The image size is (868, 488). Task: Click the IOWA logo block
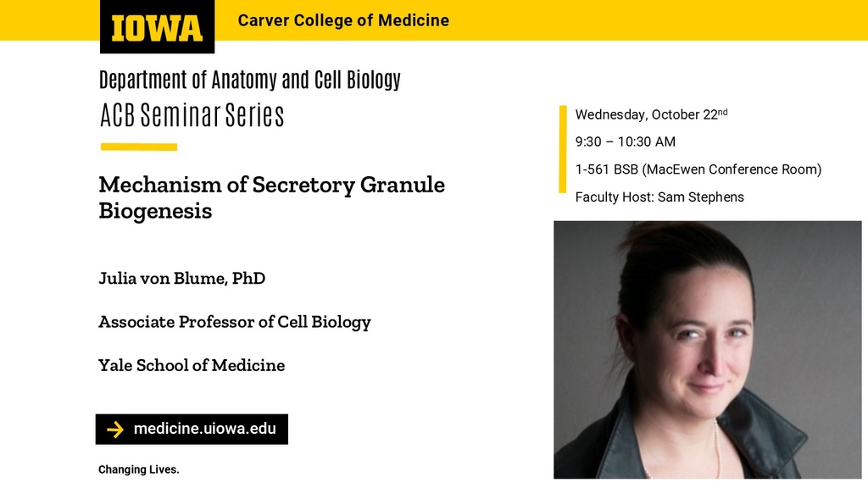pyautogui.click(x=157, y=27)
